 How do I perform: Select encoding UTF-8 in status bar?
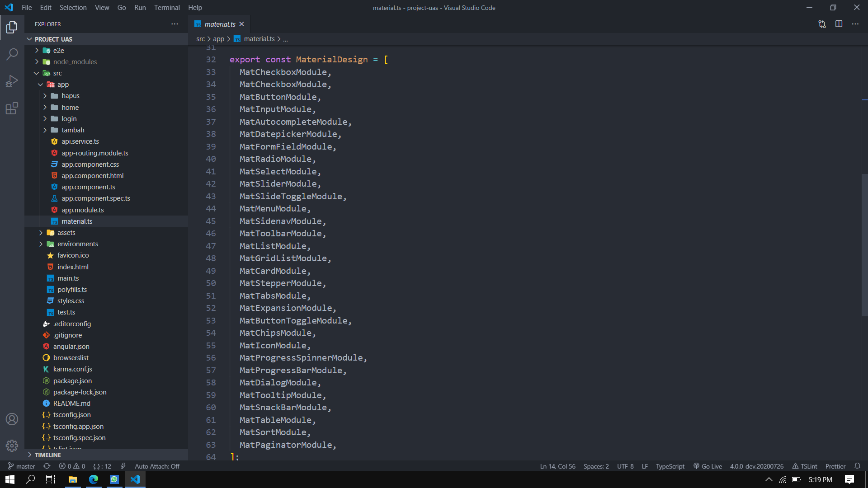point(625,466)
